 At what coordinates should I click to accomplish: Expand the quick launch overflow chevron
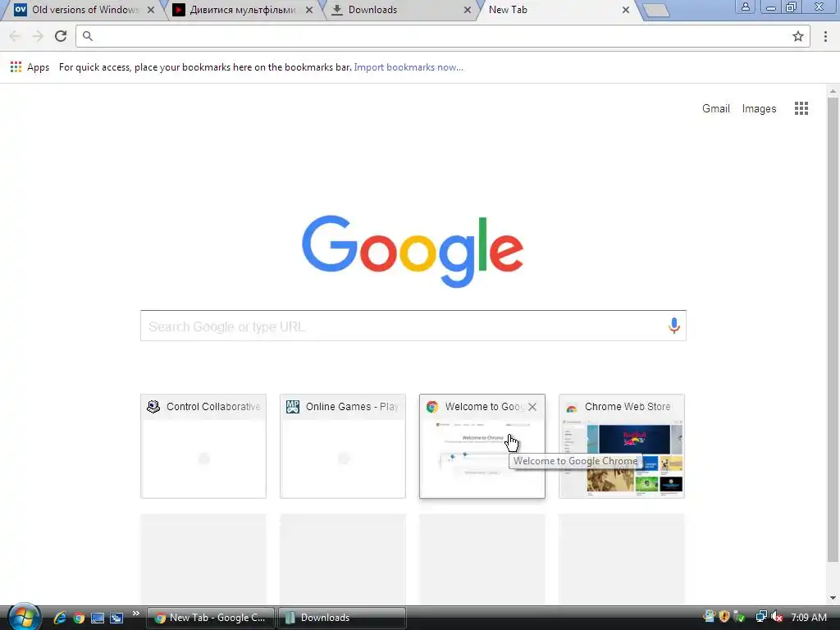coord(136,614)
